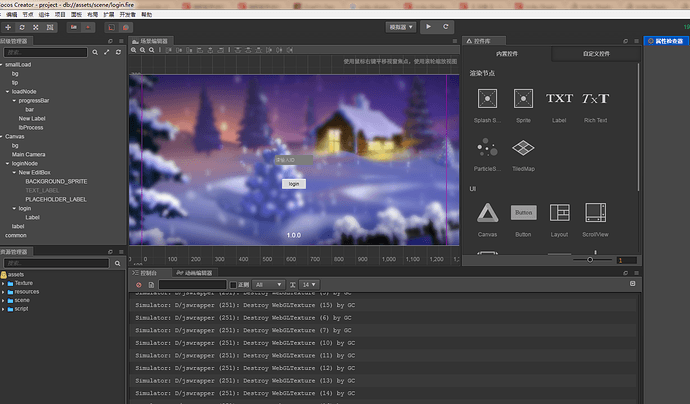Adjust the control library zoom slider

point(590,260)
